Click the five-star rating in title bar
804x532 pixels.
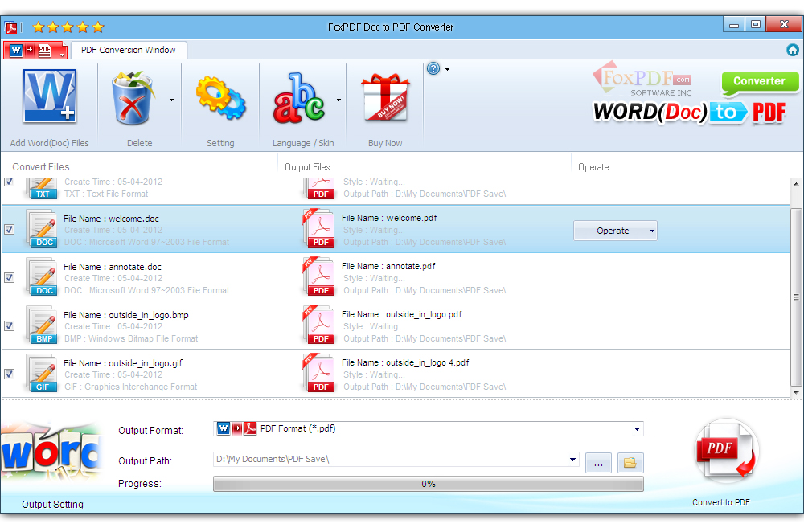click(x=68, y=27)
